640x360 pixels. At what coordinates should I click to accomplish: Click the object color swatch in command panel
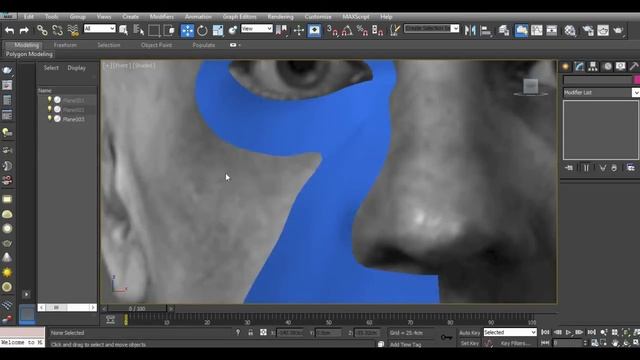pyautogui.click(x=636, y=80)
